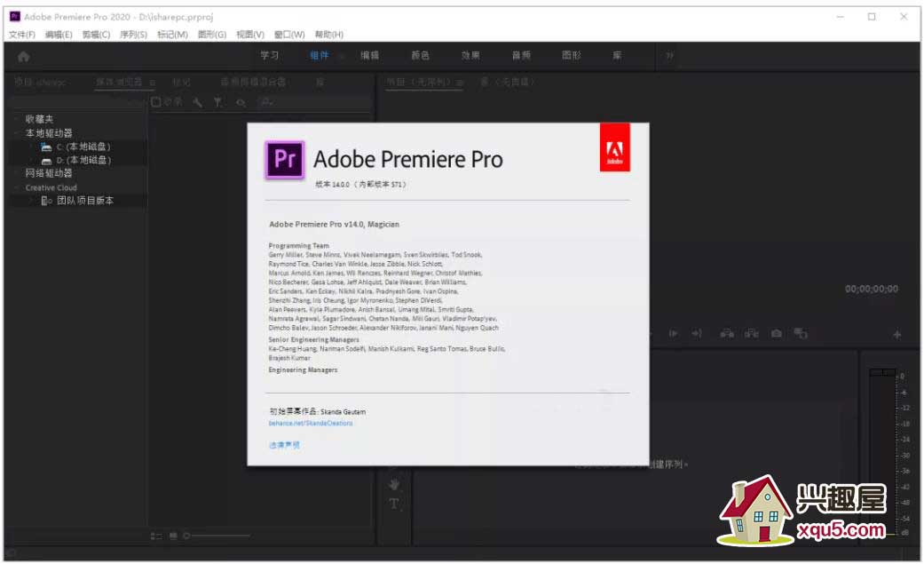
Task: Switch to the 颜色 workspace
Action: (420, 55)
